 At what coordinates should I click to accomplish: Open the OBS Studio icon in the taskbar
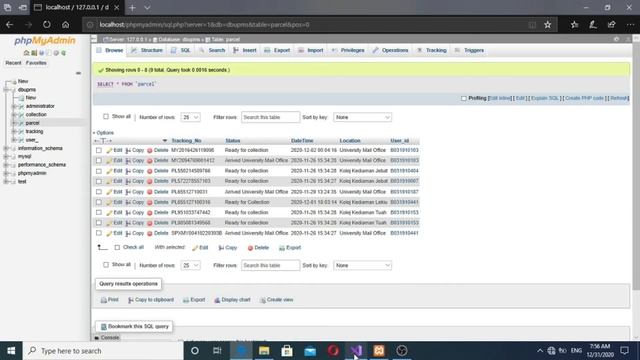point(402,351)
